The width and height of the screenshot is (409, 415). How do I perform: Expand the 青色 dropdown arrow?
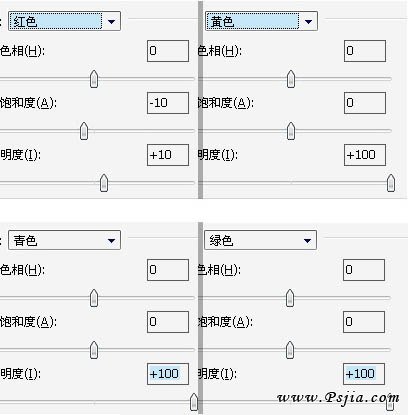point(111,240)
